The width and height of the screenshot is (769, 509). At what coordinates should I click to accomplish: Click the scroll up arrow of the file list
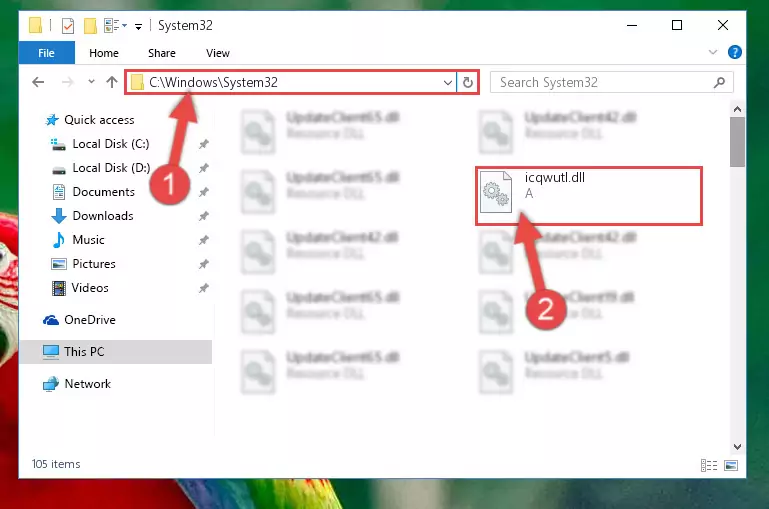(737, 109)
